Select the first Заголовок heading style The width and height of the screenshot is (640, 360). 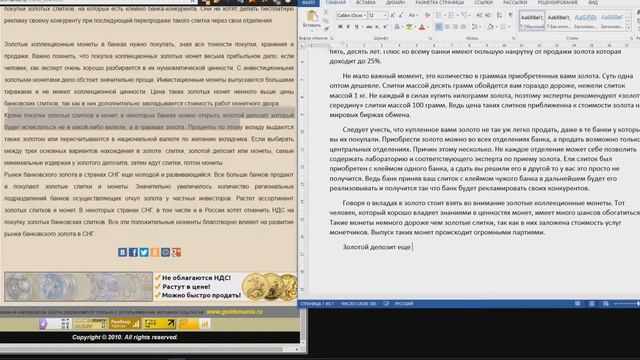[585, 21]
